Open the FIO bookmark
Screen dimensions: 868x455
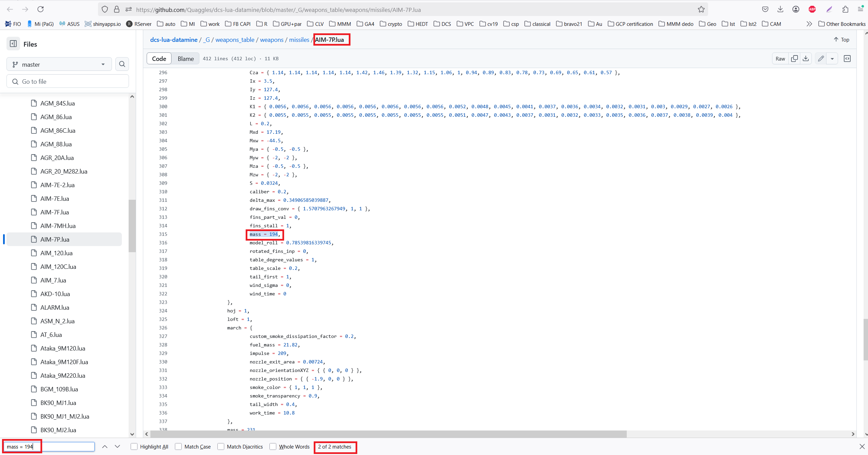[x=13, y=24]
